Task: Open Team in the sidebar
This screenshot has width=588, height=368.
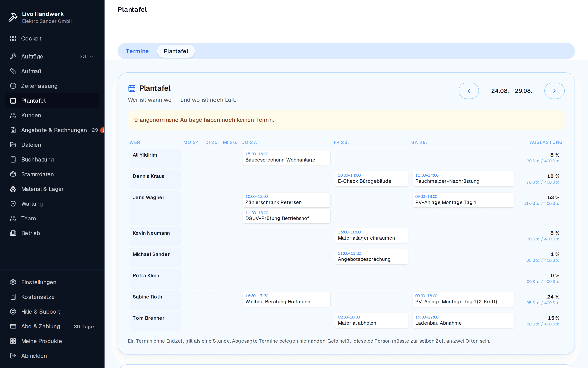Action: 52,219
